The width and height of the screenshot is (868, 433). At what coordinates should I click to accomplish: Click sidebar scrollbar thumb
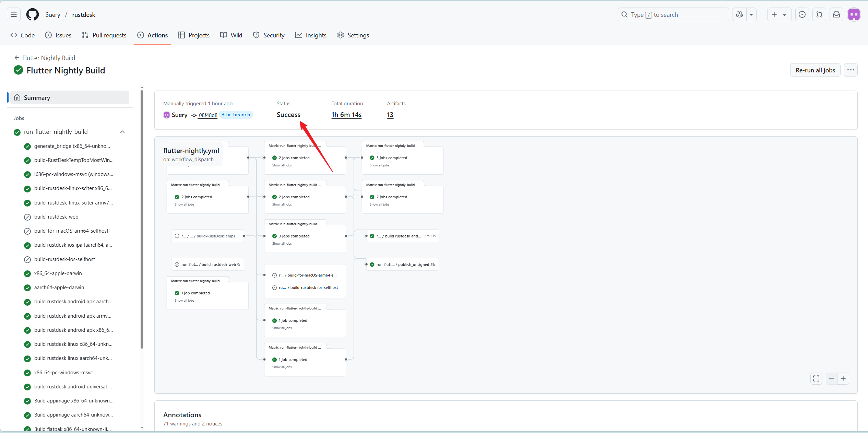pos(142,220)
